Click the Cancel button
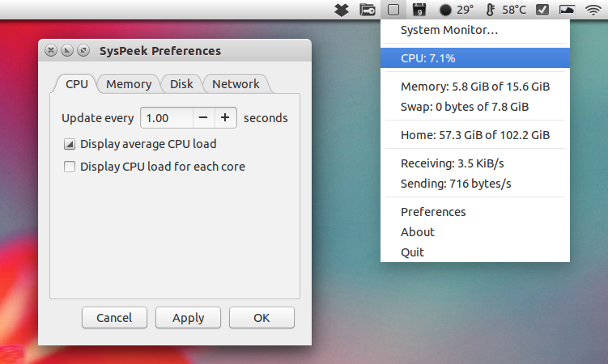This screenshot has width=608, height=364. tap(114, 318)
